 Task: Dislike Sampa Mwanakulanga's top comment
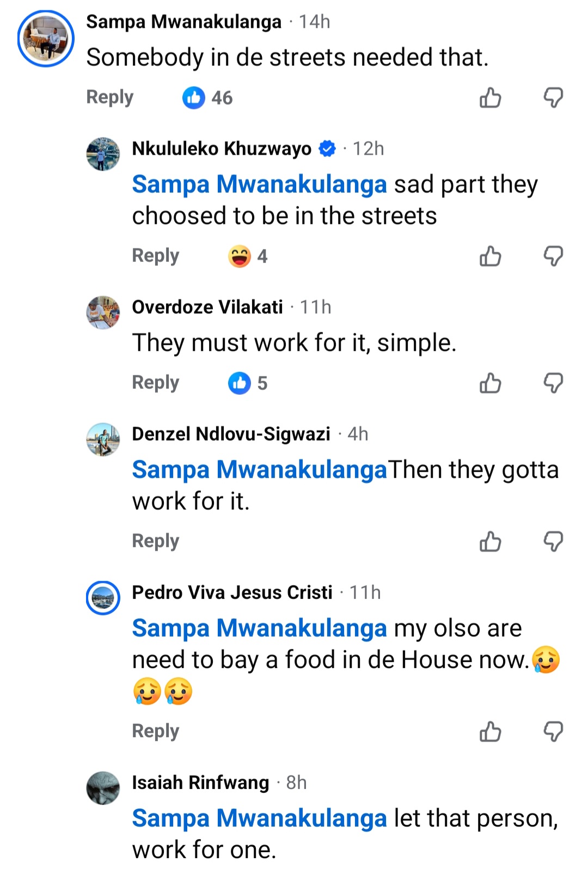[553, 98]
